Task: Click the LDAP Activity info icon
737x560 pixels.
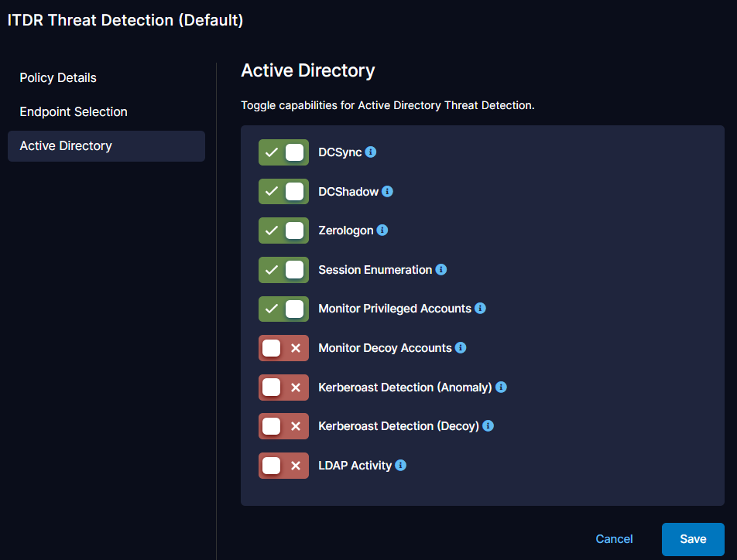Action: click(400, 466)
